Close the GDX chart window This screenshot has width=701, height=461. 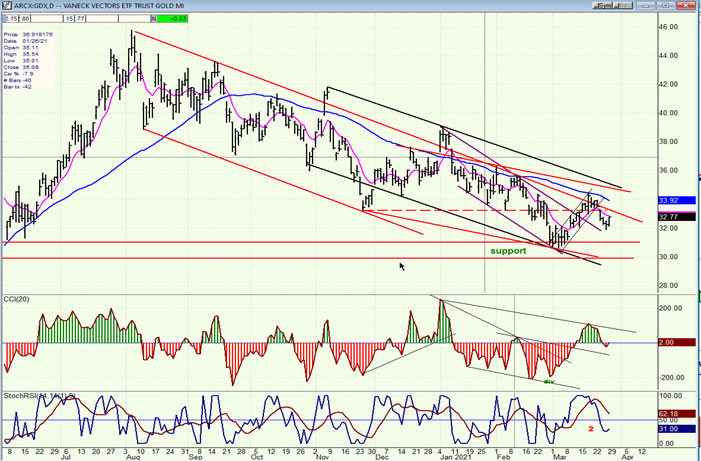tap(686, 5)
